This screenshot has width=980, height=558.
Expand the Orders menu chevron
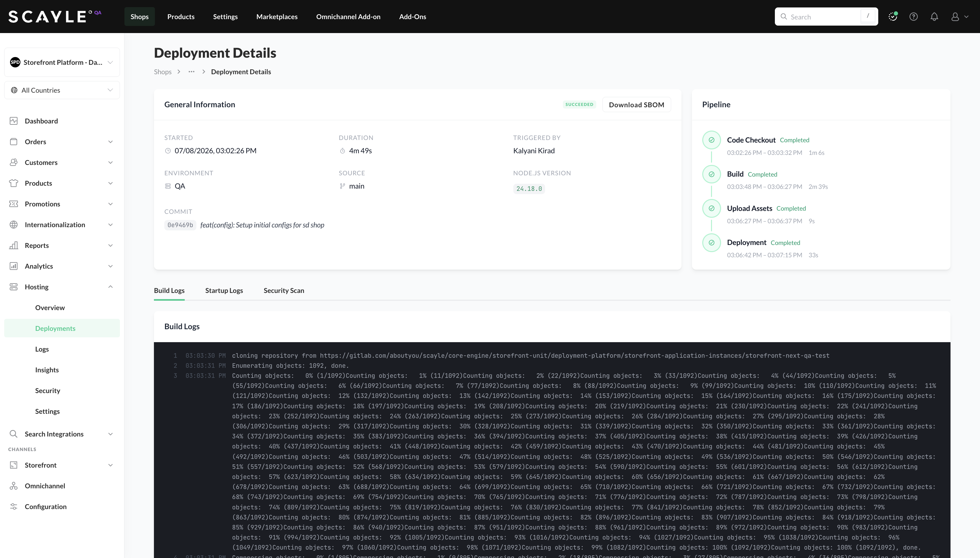click(x=111, y=141)
